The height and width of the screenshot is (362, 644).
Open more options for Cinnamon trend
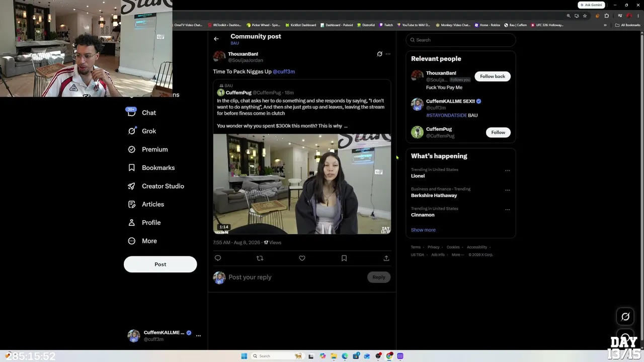tap(507, 209)
